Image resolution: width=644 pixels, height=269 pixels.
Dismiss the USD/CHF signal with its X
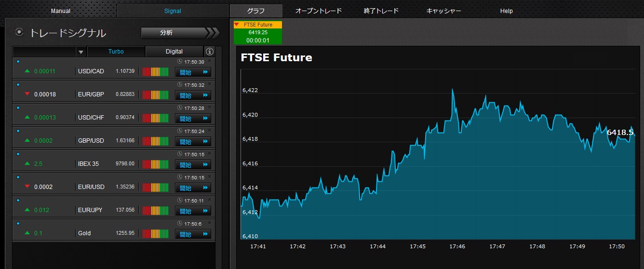(x=210, y=107)
